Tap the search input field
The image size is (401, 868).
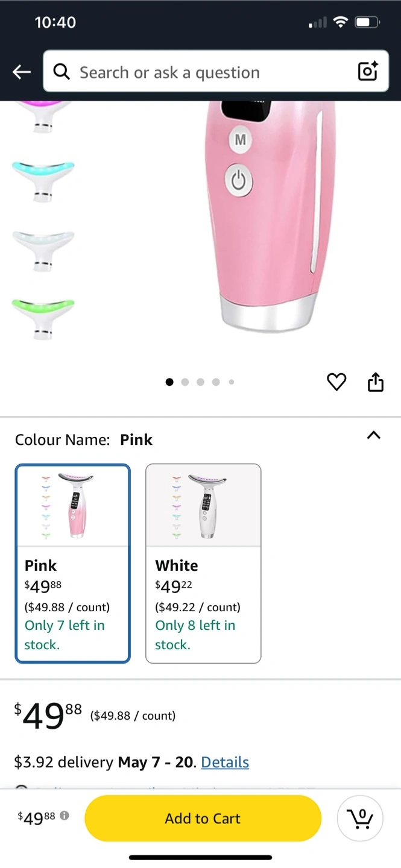click(x=211, y=72)
